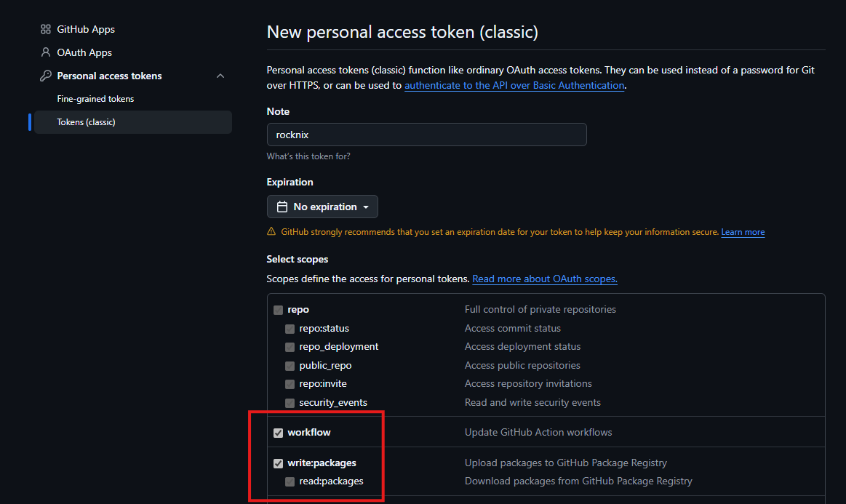This screenshot has height=504, width=846.
Task: Toggle the workflow scope checkbox
Action: pyautogui.click(x=278, y=433)
